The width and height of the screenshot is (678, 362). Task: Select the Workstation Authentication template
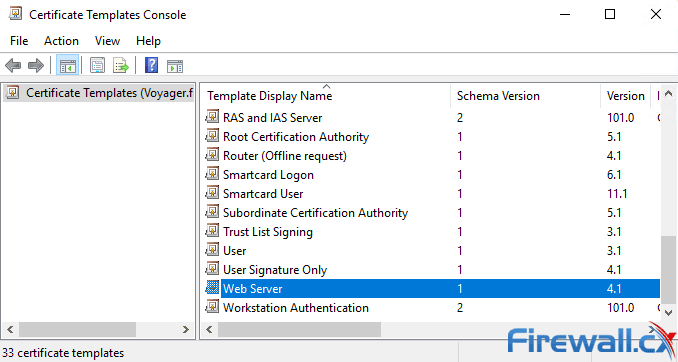[296, 308]
